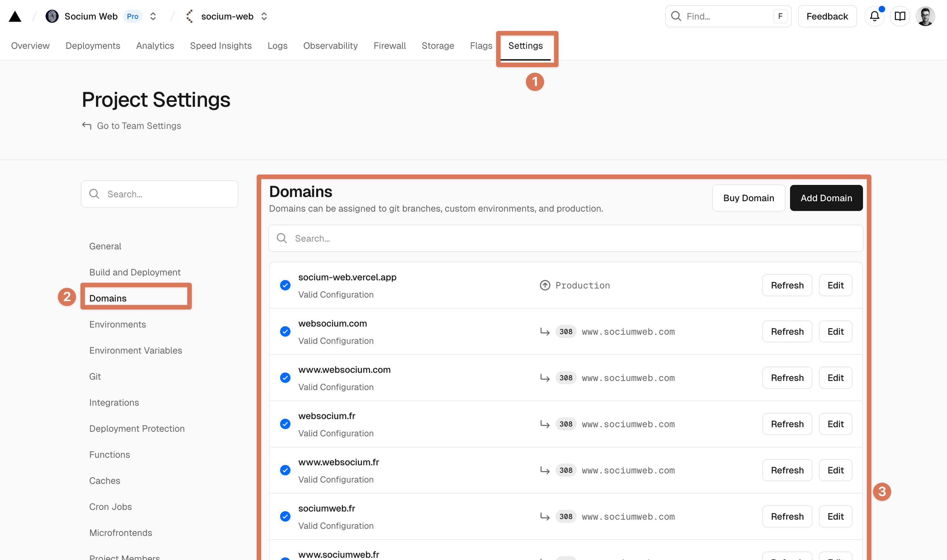The height and width of the screenshot is (560, 947).
Task: Open Integrations settings
Action: point(114,403)
